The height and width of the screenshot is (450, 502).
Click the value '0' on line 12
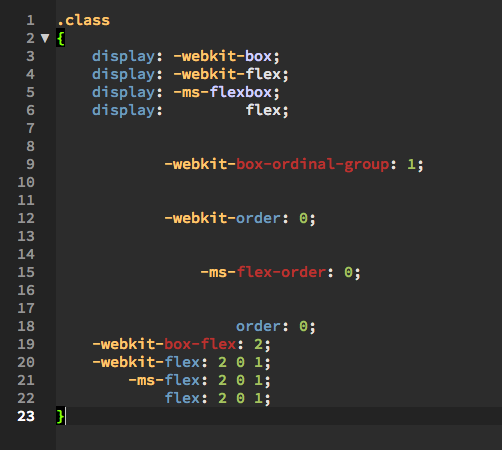(303, 218)
